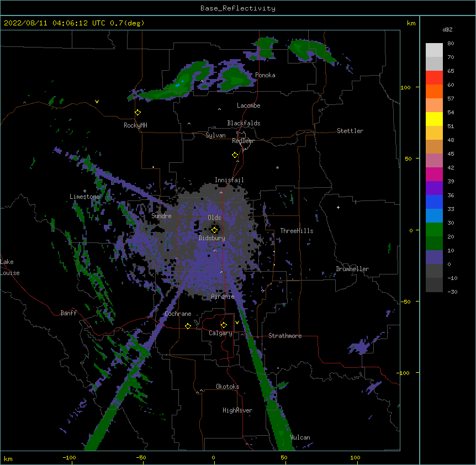Click the Cochrane town label
This screenshot has height=465, width=476.
pyautogui.click(x=178, y=314)
